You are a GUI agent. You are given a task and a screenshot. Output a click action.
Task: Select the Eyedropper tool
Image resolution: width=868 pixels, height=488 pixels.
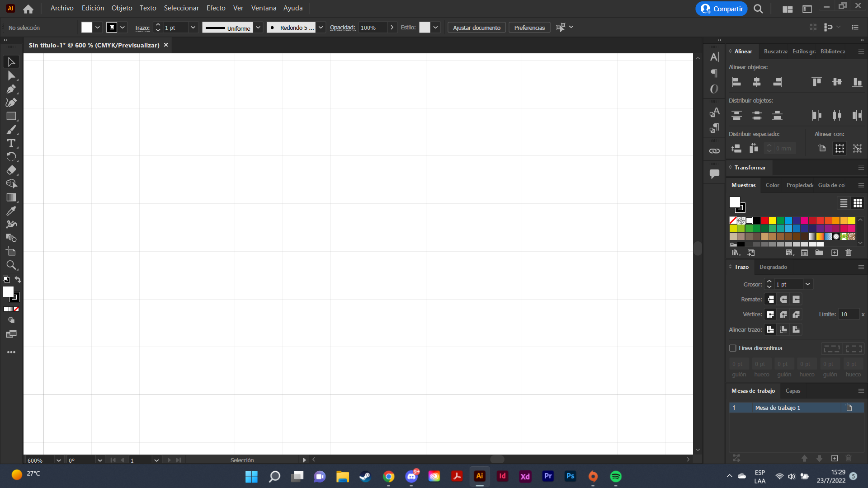[11, 211]
